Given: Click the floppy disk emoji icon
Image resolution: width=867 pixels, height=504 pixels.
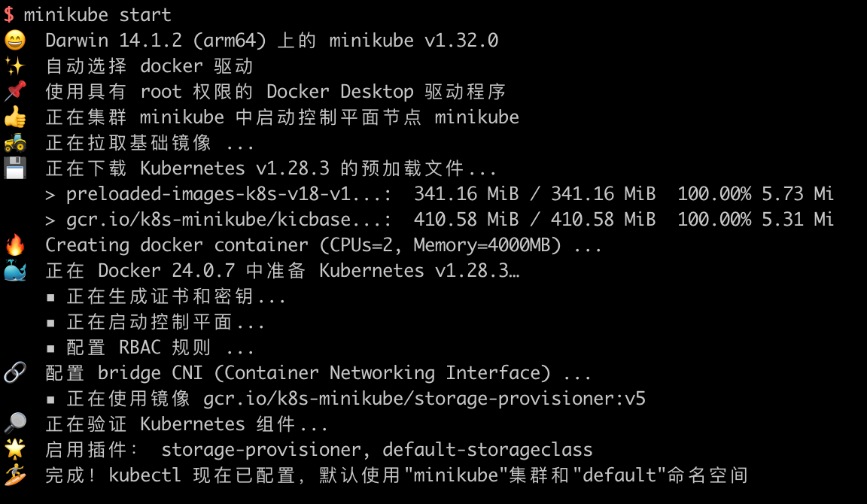Looking at the screenshot, I should tap(15, 169).
